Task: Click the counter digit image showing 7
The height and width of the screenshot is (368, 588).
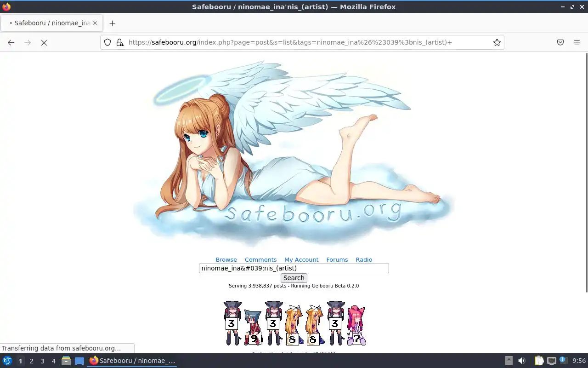Action: click(356, 325)
